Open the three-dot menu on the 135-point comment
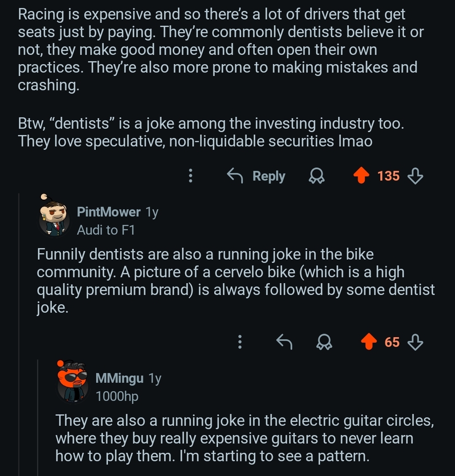 (191, 176)
